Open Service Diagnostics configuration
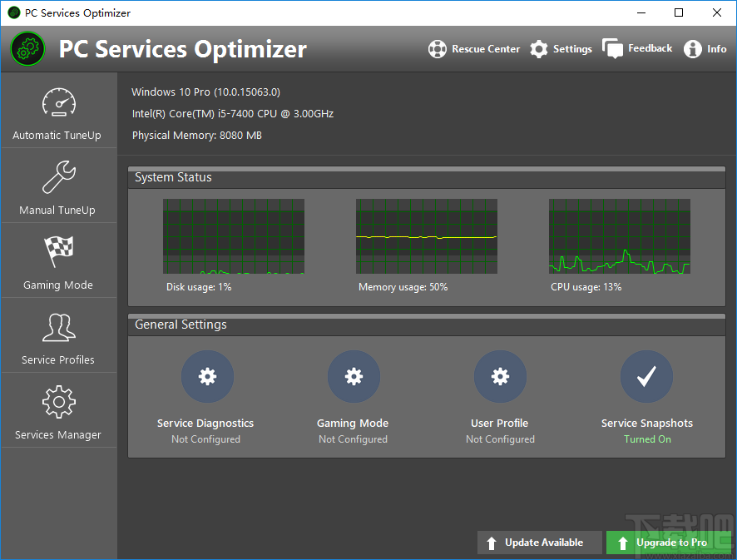 [206, 376]
